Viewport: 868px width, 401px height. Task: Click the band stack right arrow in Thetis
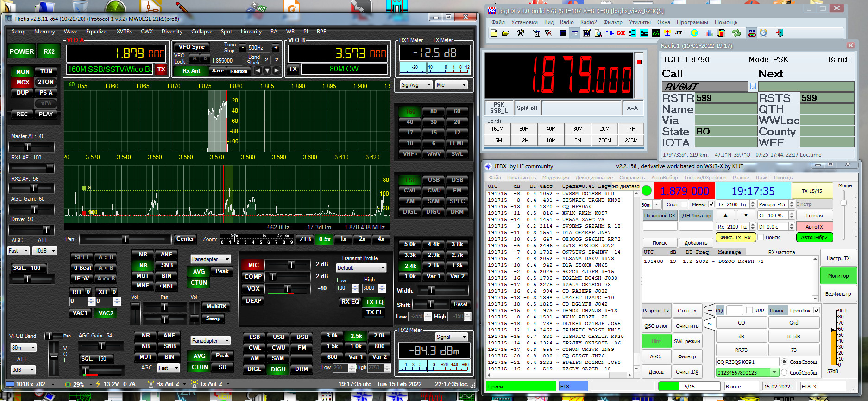pyautogui.click(x=277, y=71)
